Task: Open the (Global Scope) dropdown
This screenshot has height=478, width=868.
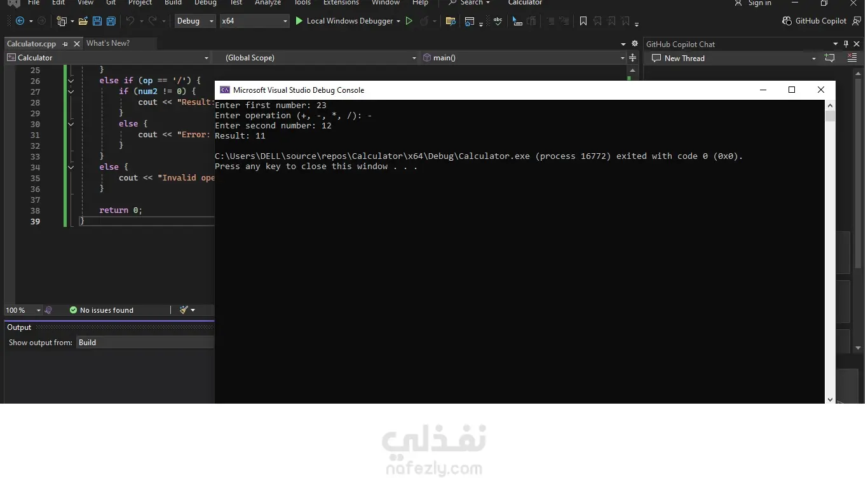Action: 320,58
